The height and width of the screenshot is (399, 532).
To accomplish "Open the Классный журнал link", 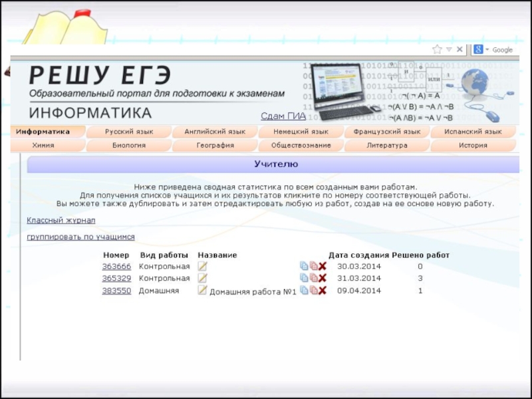I will (x=61, y=220).
